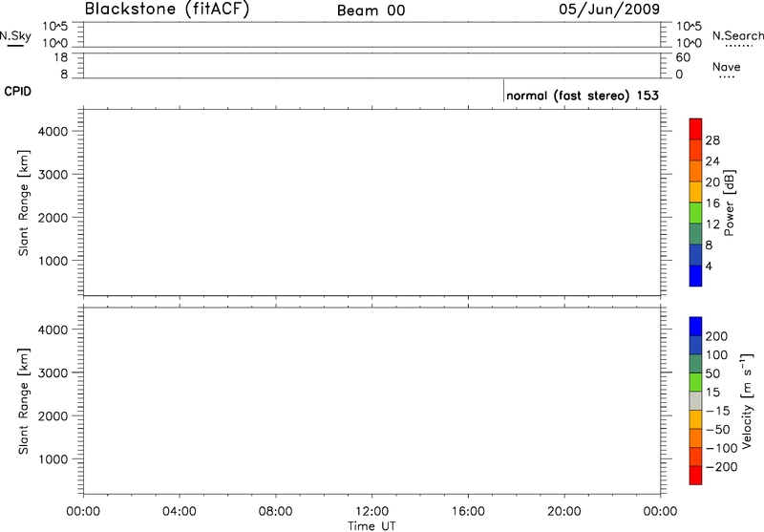Click the 'Power [dB]' colorbar title

tap(729, 203)
